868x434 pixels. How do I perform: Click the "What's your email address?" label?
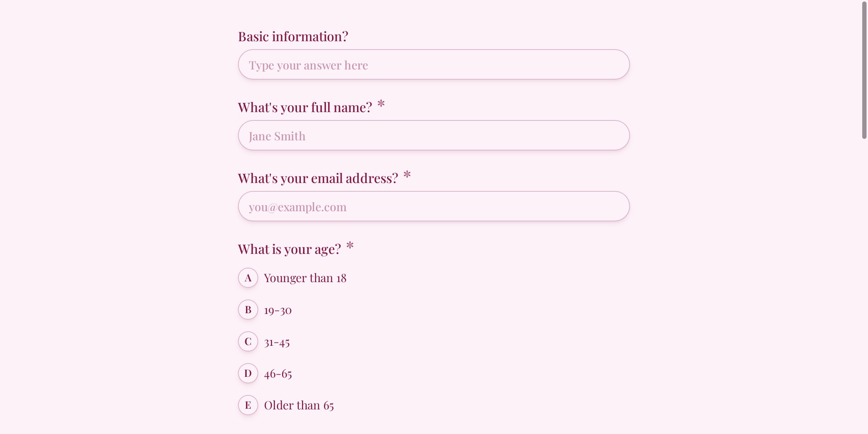point(318,178)
